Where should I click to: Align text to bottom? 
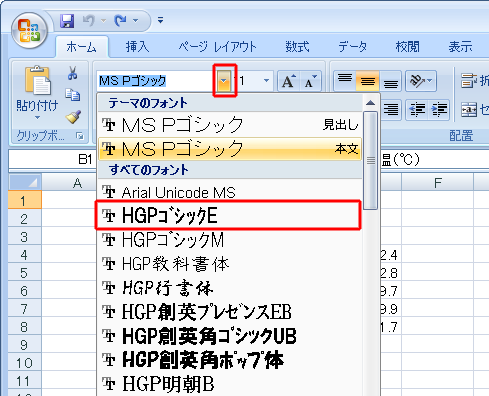(x=390, y=81)
